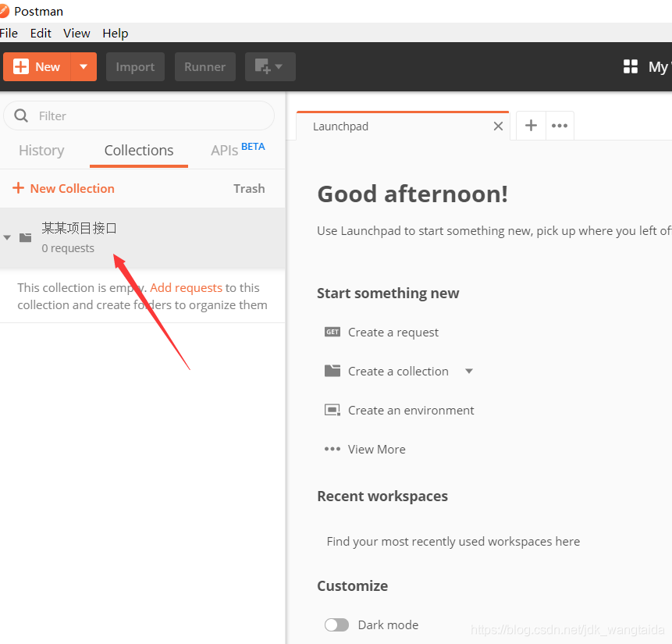This screenshot has width=672, height=644.
Task: Click the new window icon in toolbar
Action: (x=262, y=66)
